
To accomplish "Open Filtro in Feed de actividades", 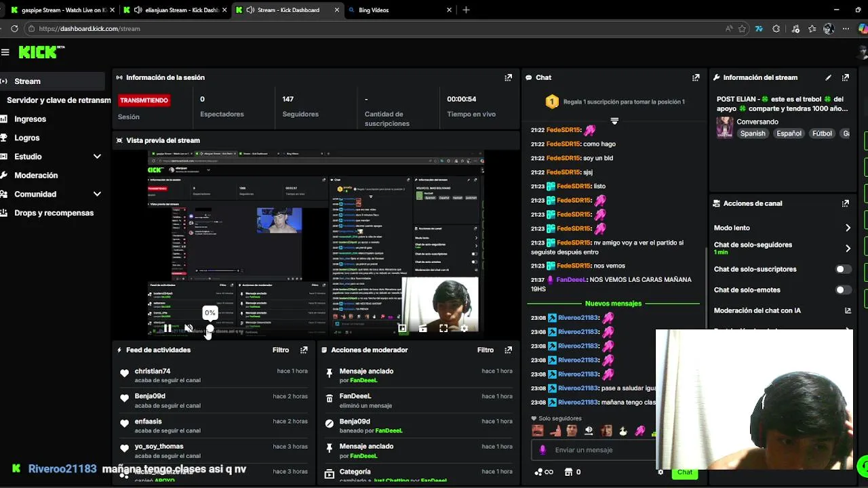I will point(281,350).
